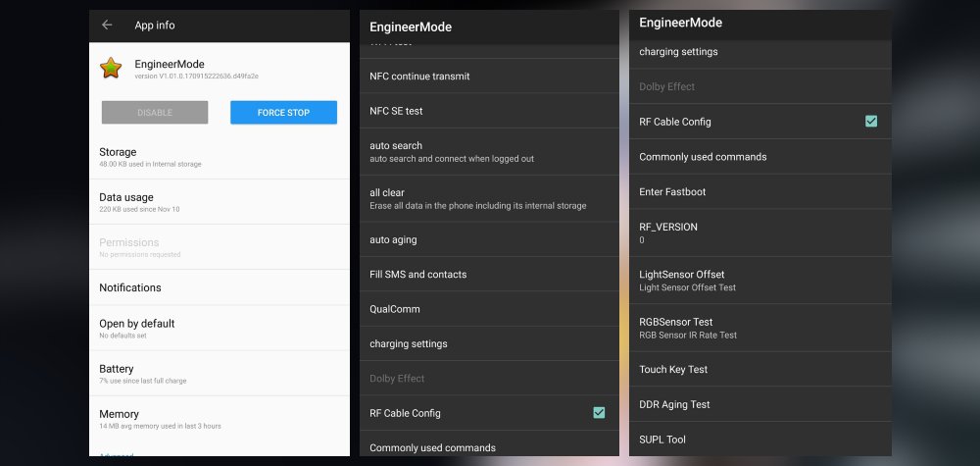Open Storage in App info
Image resolution: width=980 pixels, height=466 pixels.
point(220,157)
